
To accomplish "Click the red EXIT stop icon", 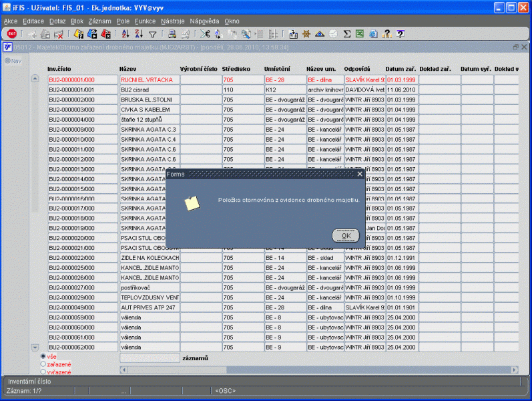I will click(x=12, y=33).
